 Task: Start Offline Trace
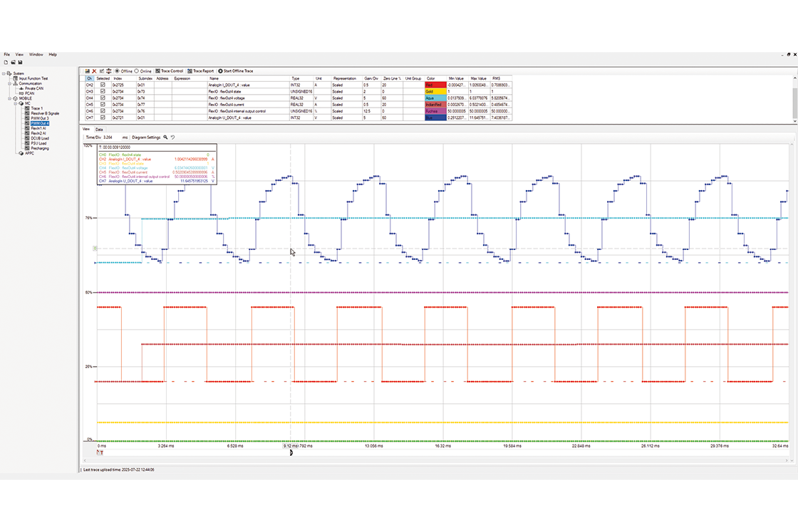click(x=236, y=71)
